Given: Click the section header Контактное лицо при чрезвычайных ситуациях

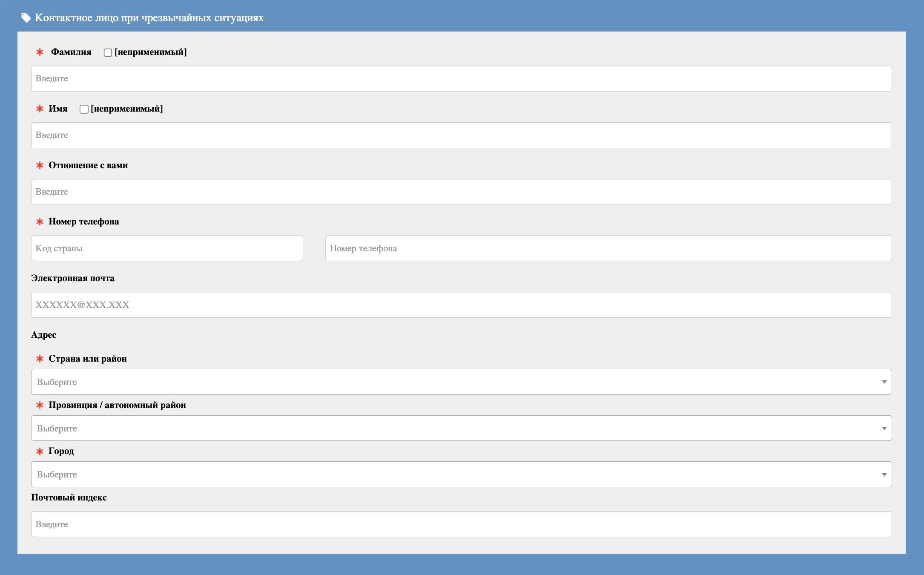Looking at the screenshot, I should [x=149, y=18].
